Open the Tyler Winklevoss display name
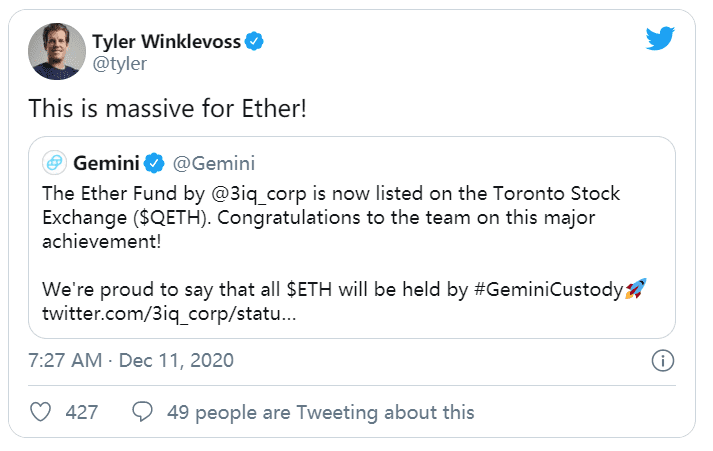Image resolution: width=713 pixels, height=451 pixels. (x=176, y=41)
